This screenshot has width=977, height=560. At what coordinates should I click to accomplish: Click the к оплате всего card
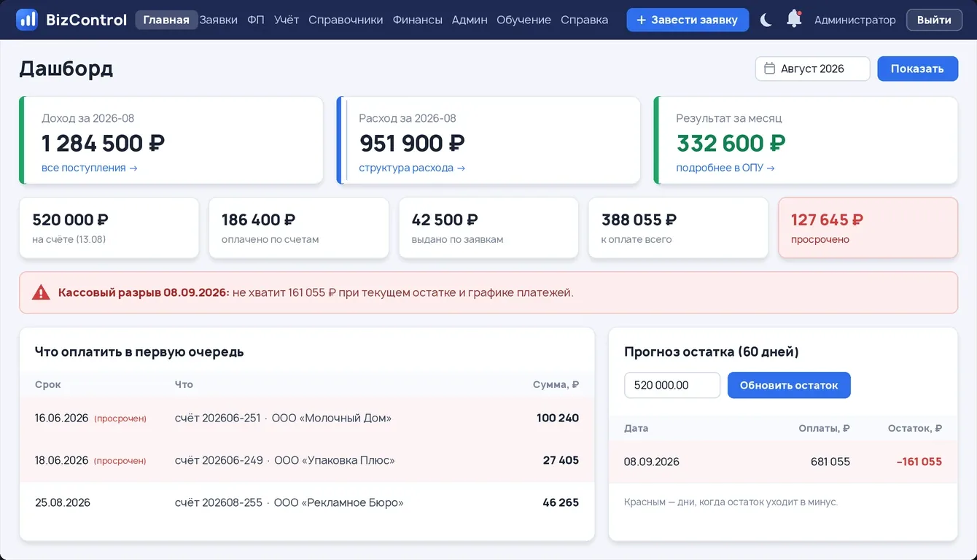(x=678, y=227)
